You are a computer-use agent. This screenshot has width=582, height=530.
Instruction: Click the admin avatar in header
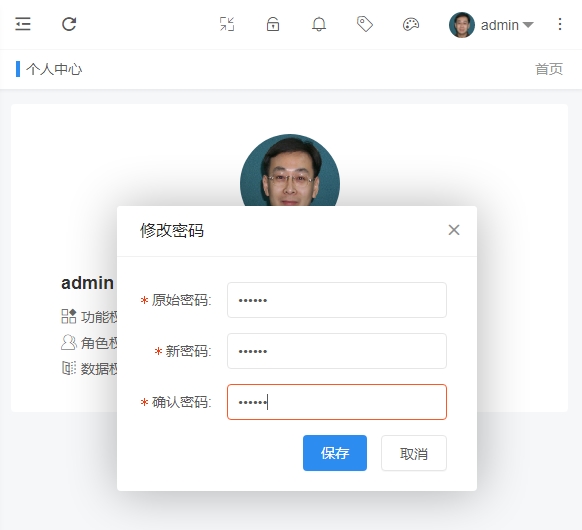tap(462, 25)
